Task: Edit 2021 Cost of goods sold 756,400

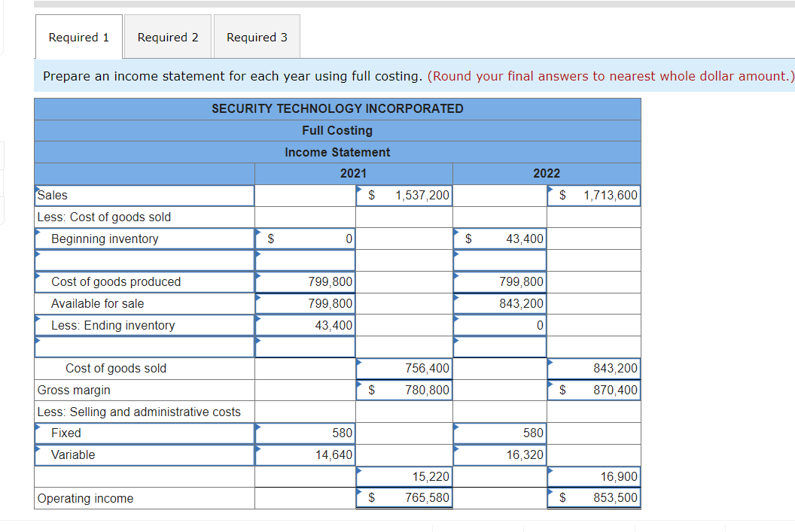Action: tap(404, 369)
